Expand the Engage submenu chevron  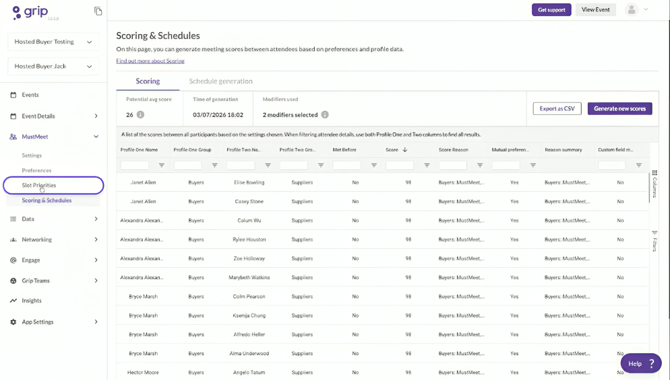tap(96, 260)
